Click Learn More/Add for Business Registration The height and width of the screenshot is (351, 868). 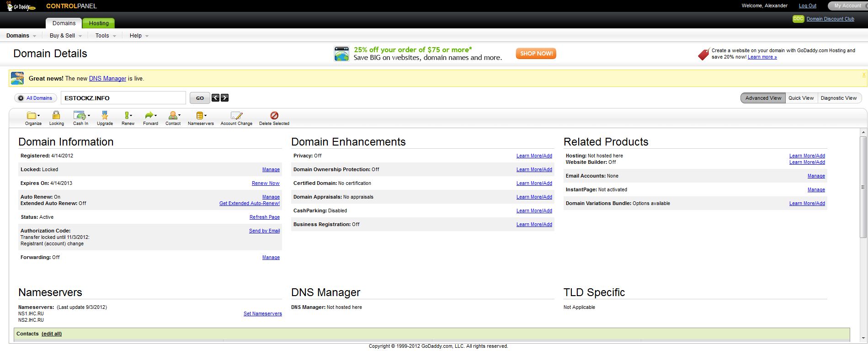[534, 224]
